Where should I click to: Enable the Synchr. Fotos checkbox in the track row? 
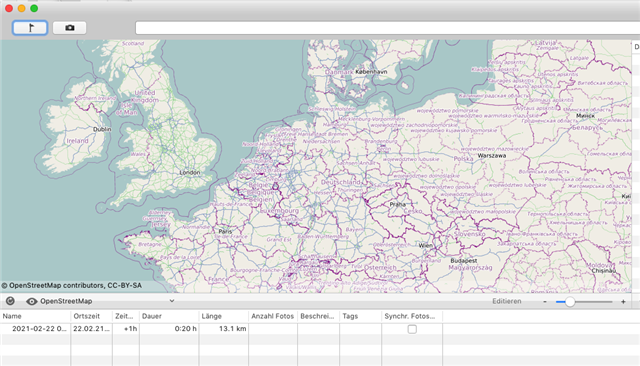[x=412, y=329]
